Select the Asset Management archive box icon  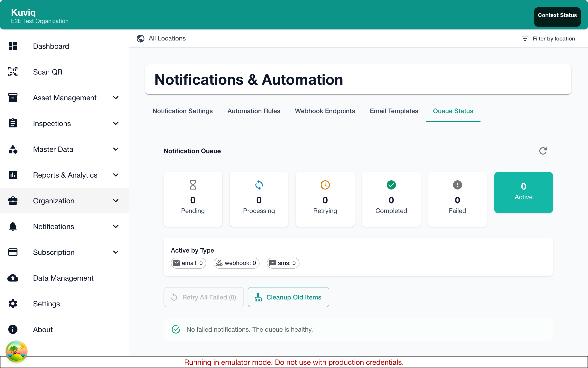tap(13, 98)
